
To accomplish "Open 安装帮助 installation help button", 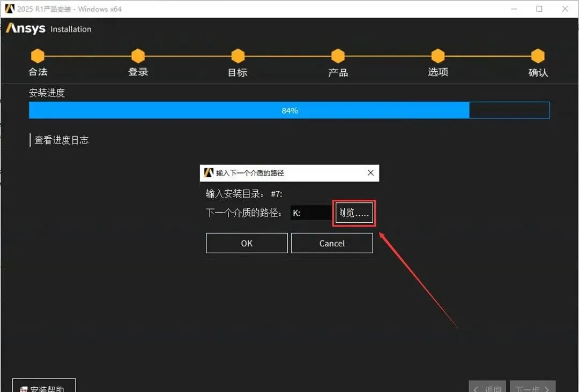I will pyautogui.click(x=44, y=386).
